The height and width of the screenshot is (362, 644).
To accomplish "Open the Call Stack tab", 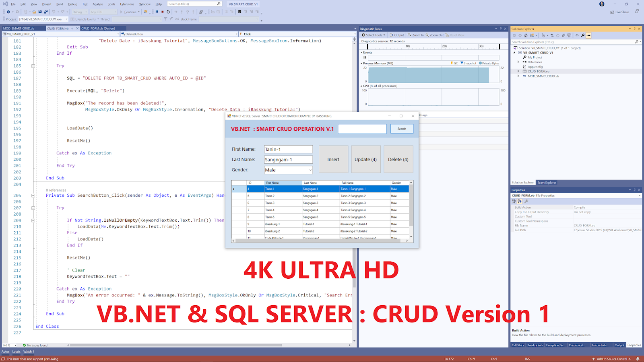I will [x=518, y=345].
